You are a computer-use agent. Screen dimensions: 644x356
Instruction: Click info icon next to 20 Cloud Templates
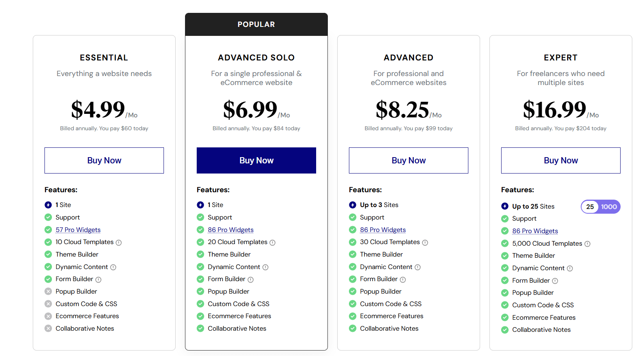(x=272, y=243)
